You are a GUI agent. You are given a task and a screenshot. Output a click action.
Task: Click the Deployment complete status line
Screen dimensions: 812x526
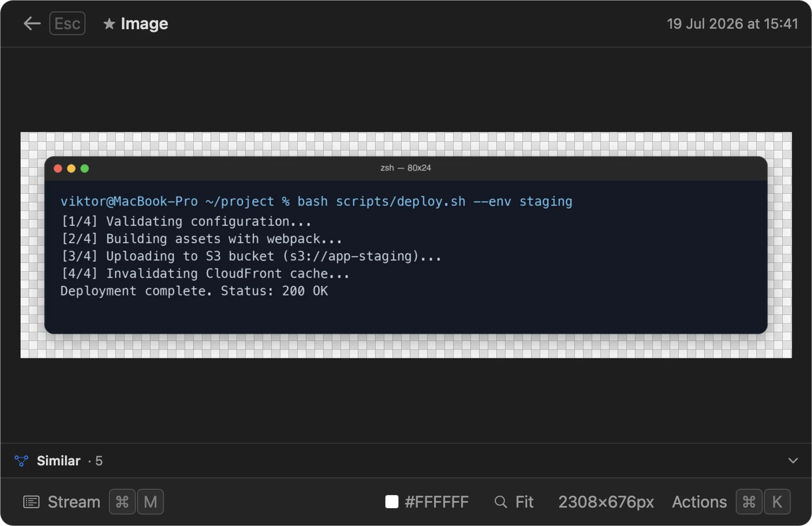[x=194, y=291]
